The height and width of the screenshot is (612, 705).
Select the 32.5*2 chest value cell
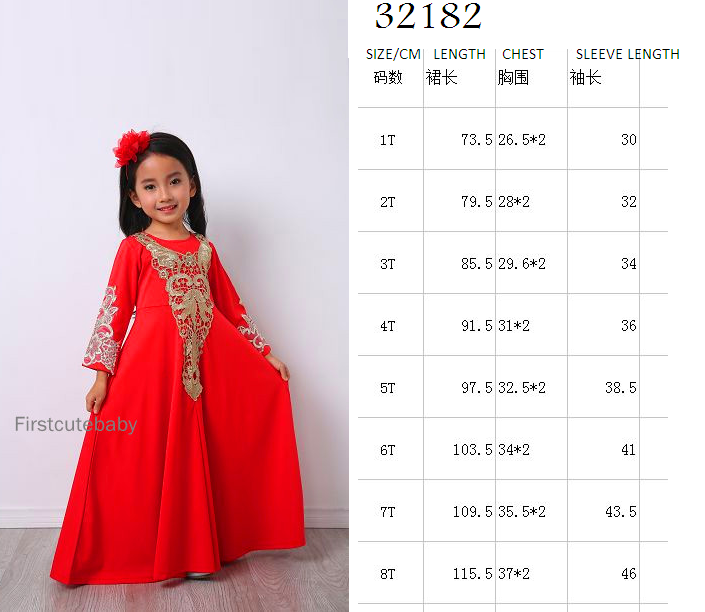click(522, 388)
